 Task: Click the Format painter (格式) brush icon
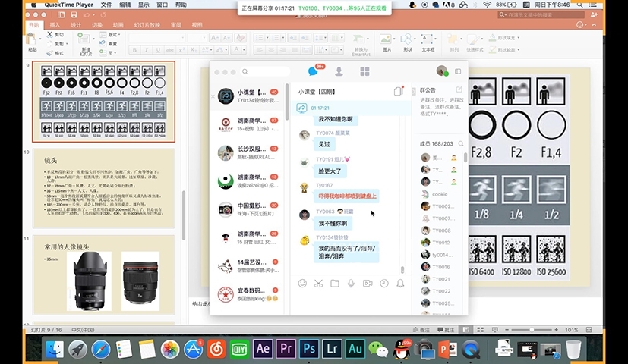pos(49,53)
